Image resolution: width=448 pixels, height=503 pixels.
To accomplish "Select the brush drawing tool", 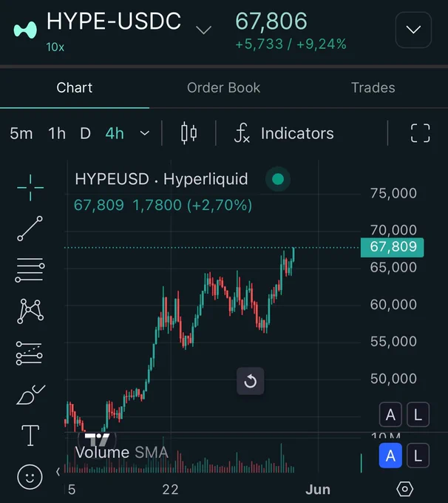I will click(x=30, y=394).
